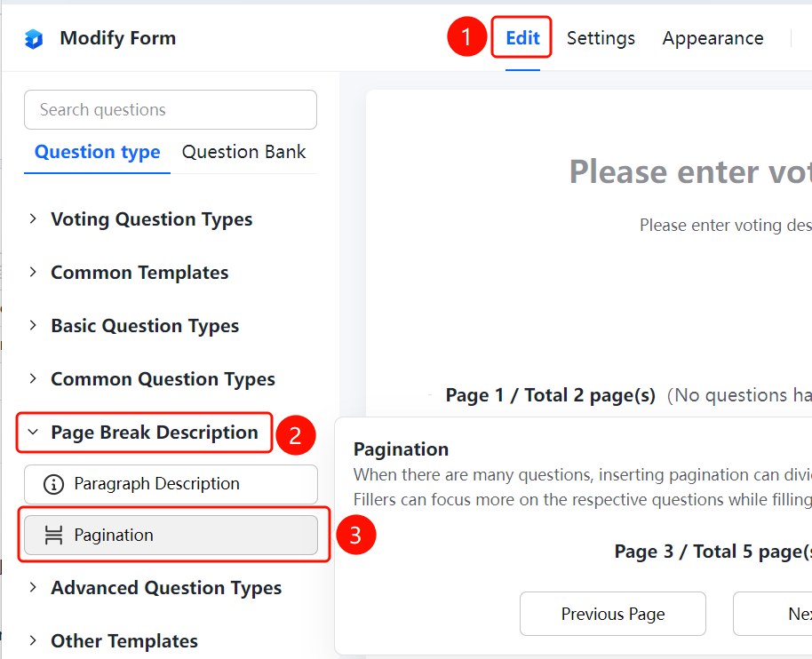Click the Pagination page-break icon
Viewport: 812px width, 659px height.
click(x=54, y=535)
